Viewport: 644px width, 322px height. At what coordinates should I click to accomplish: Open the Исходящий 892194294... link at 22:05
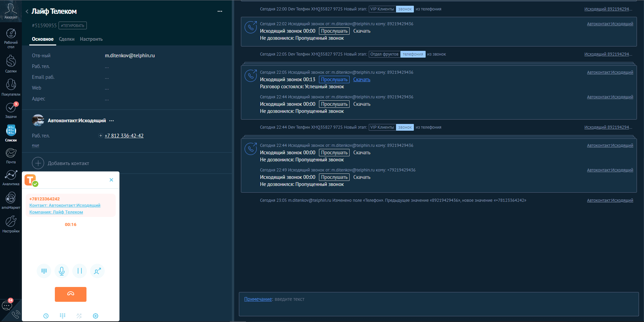click(608, 54)
